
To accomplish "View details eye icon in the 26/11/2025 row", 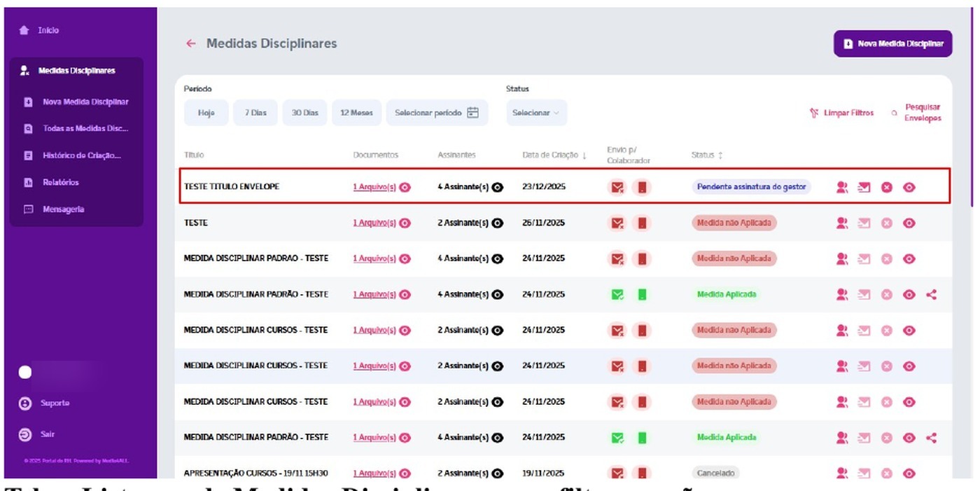I will pyautogui.click(x=909, y=223).
